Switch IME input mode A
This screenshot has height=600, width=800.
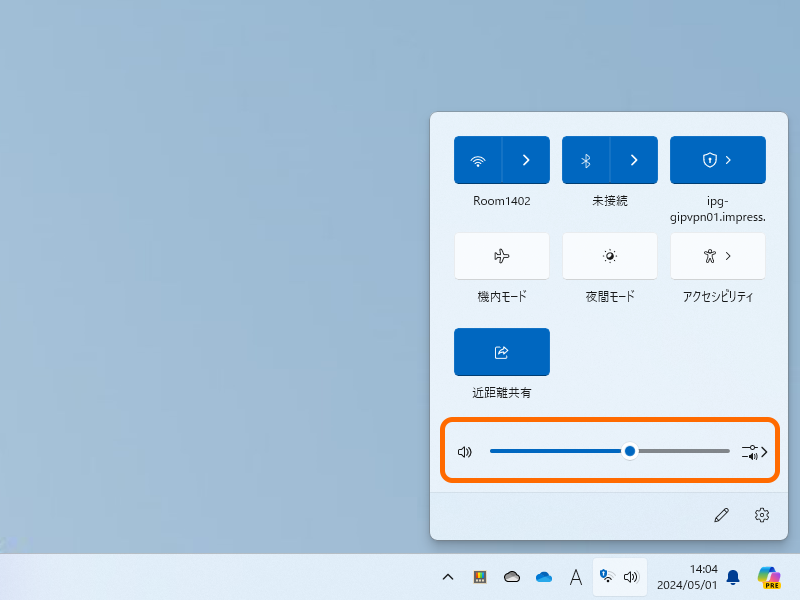(576, 577)
